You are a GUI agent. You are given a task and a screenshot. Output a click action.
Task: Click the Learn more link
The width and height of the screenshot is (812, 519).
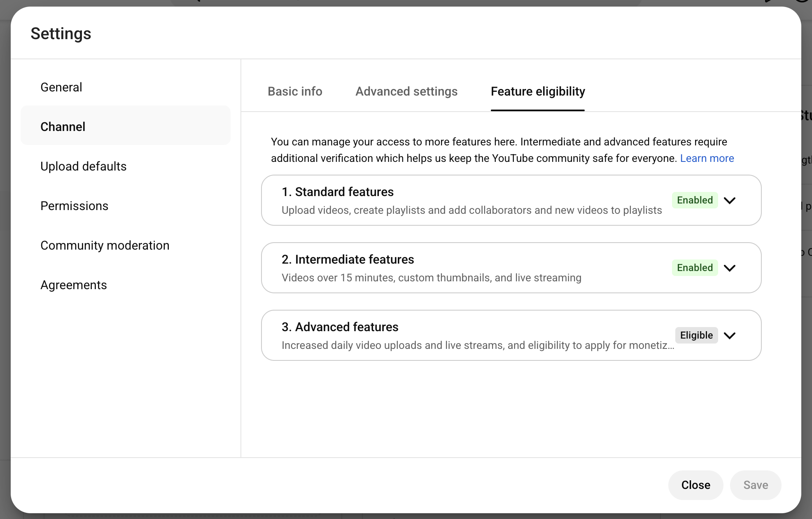(707, 159)
